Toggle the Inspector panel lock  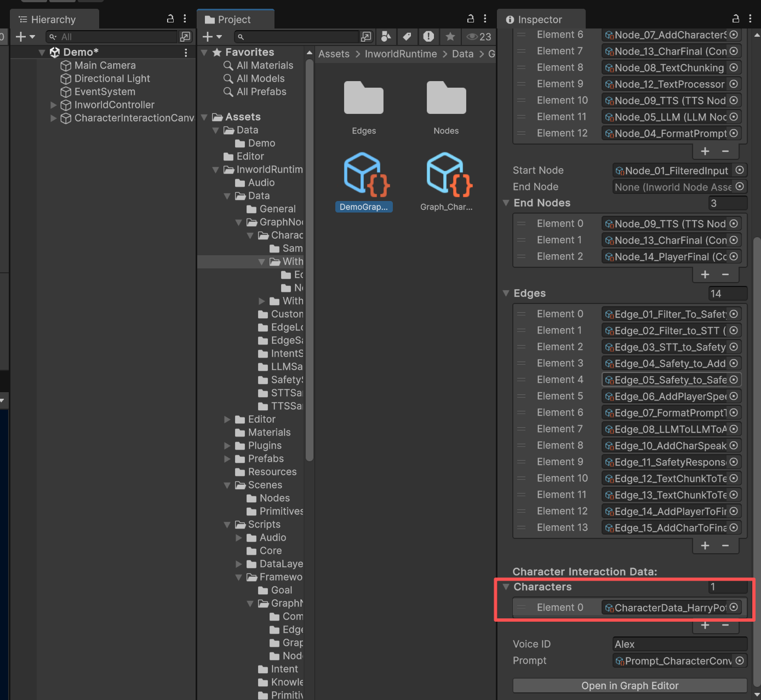[x=736, y=19]
